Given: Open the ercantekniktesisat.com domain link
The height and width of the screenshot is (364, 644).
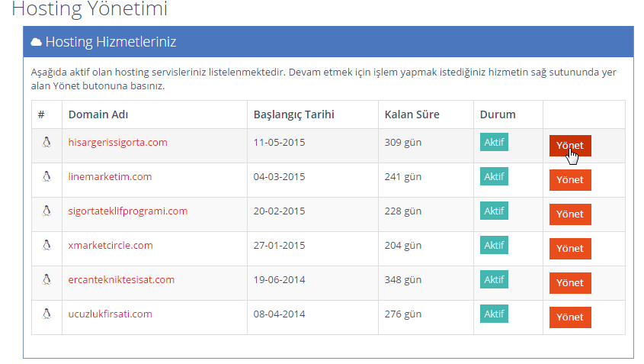Looking at the screenshot, I should point(121,280).
